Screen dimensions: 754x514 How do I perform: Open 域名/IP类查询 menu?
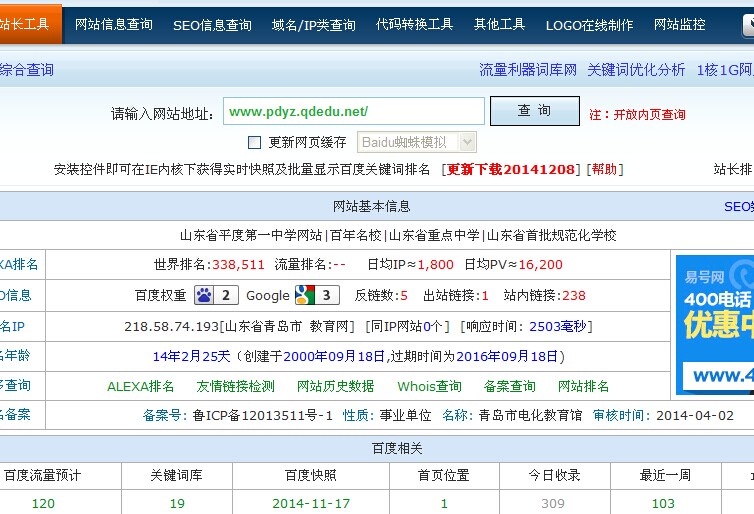[x=314, y=25]
